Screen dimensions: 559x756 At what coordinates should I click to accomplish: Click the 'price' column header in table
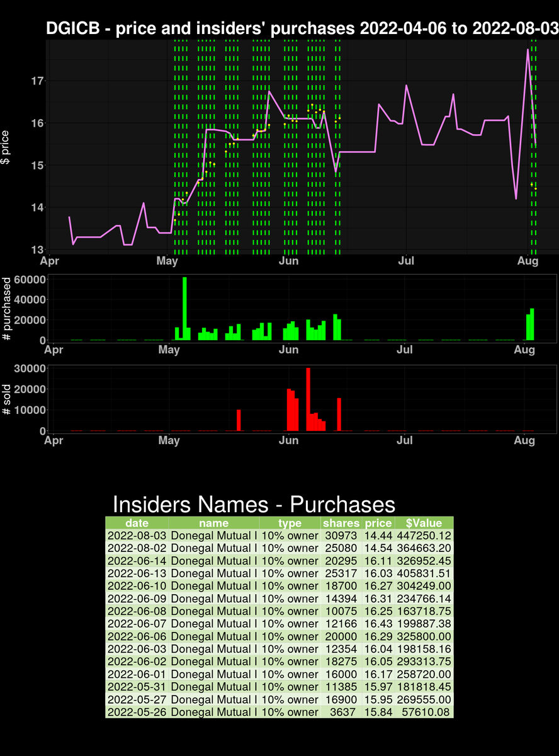(378, 523)
